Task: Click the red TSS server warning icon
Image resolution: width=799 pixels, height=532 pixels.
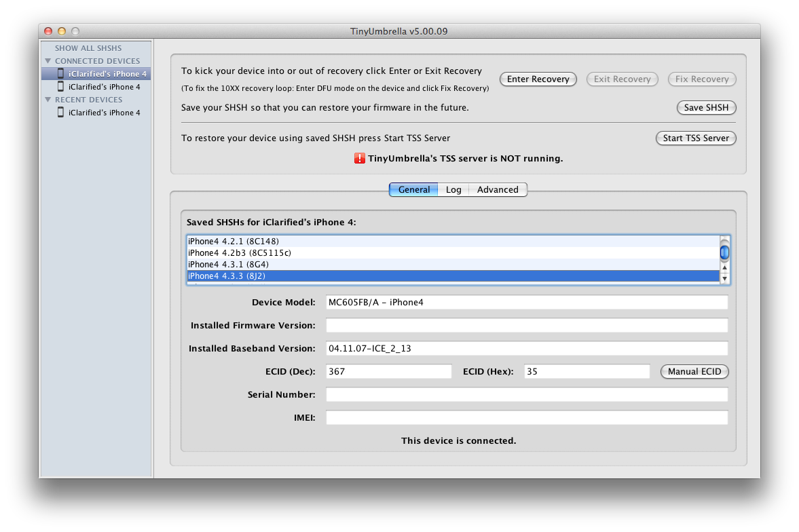Action: pyautogui.click(x=359, y=158)
